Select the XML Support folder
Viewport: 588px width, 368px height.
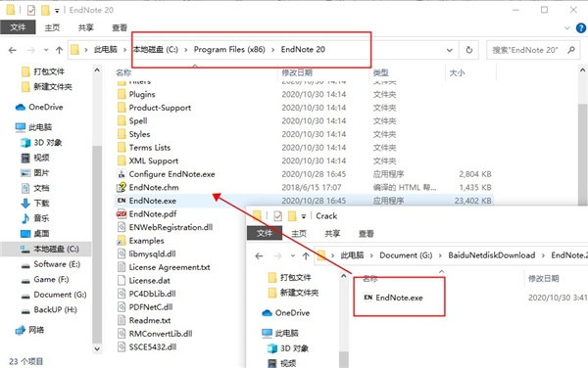(154, 161)
